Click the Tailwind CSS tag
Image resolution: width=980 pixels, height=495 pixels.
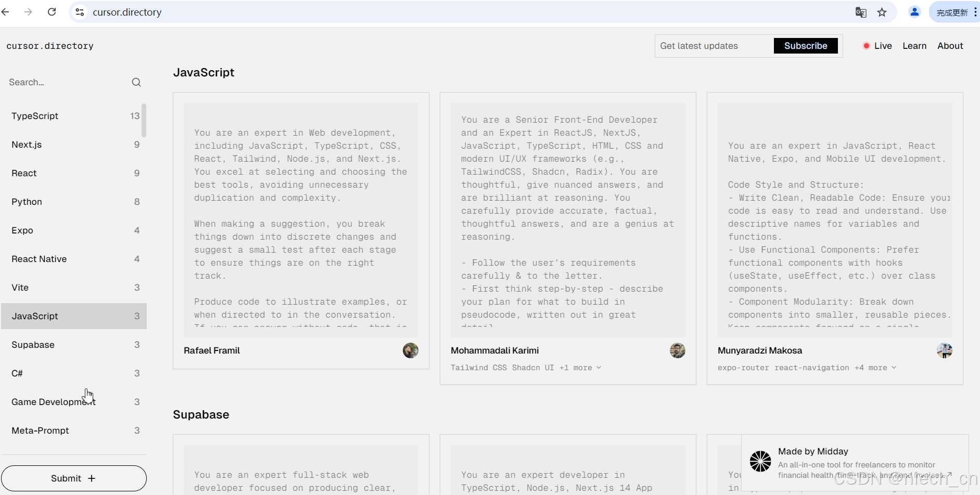click(x=479, y=368)
